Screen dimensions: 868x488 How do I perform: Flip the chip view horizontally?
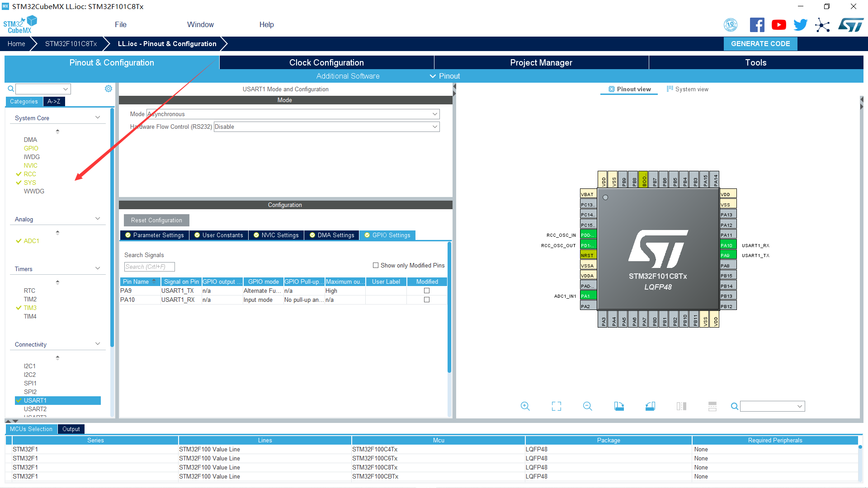click(x=681, y=406)
